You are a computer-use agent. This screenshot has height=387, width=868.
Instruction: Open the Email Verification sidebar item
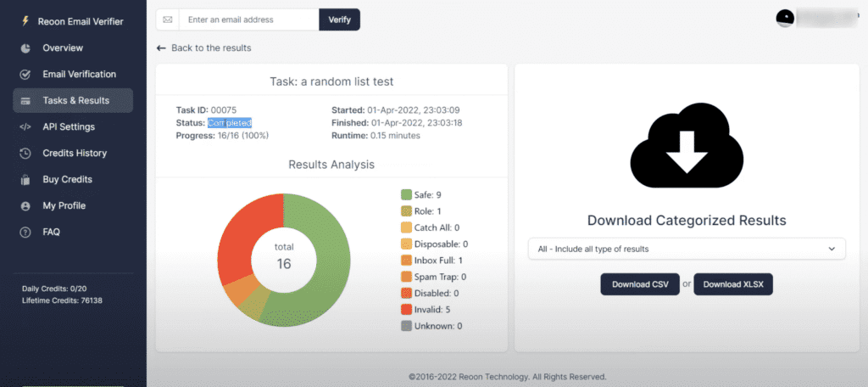79,74
